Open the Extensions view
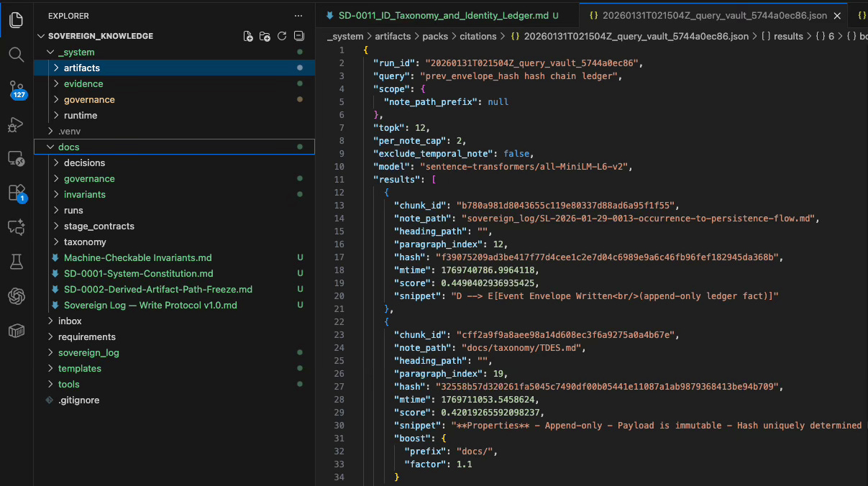This screenshot has height=486, width=868. [x=16, y=193]
